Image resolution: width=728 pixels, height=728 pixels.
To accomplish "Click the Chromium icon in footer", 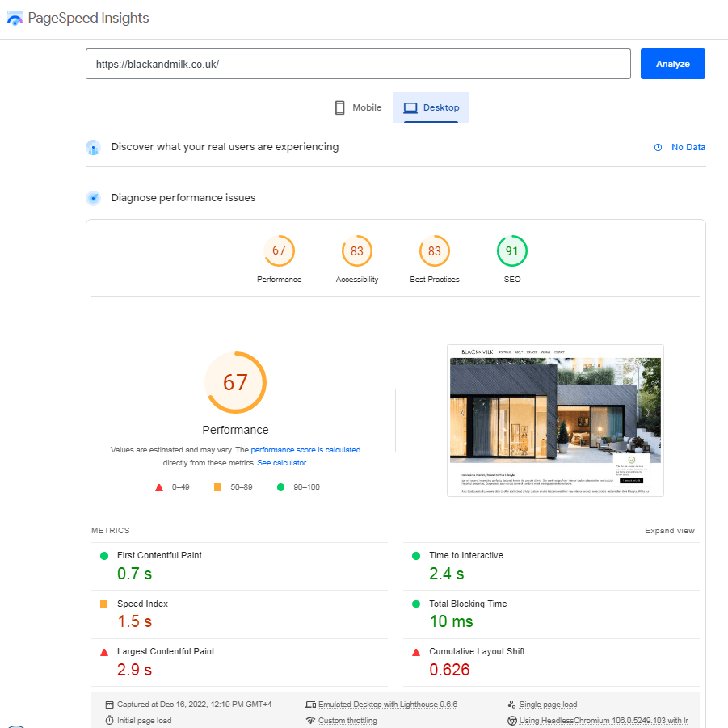I will (511, 720).
